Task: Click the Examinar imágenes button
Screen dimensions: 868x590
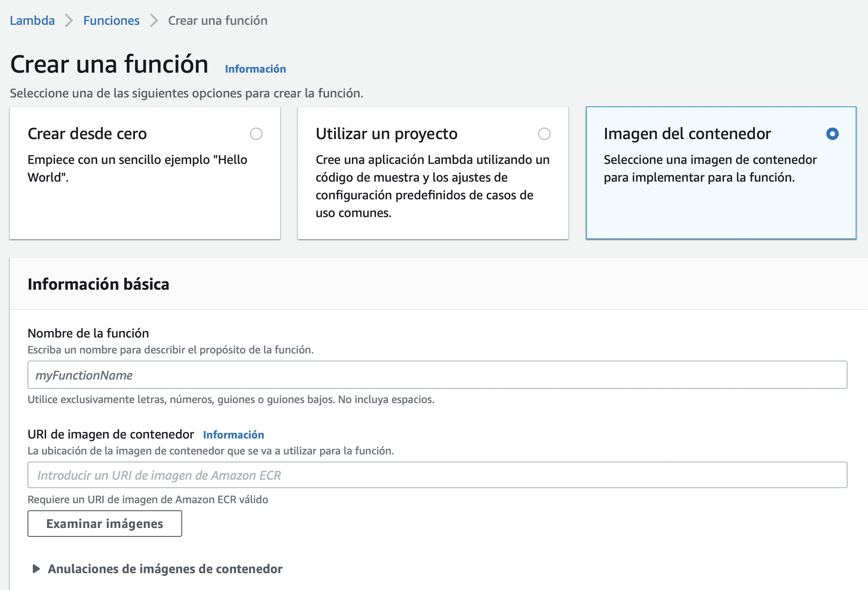Action: 105,524
